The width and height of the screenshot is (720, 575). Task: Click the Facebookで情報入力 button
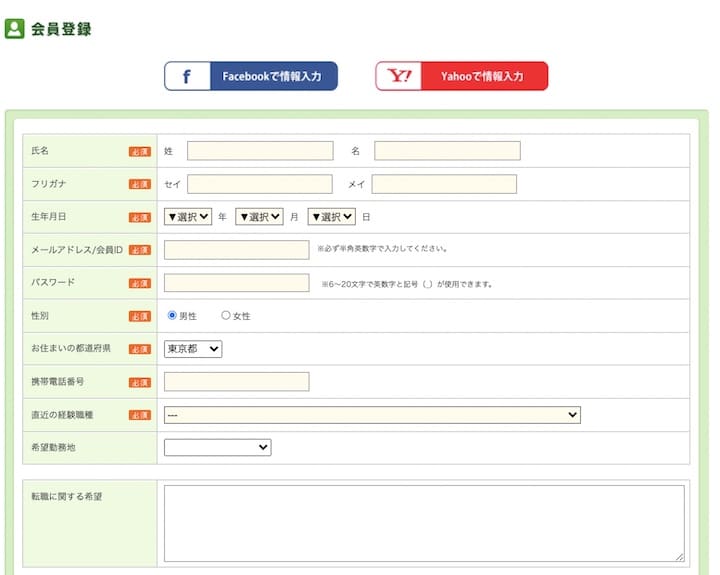point(251,76)
